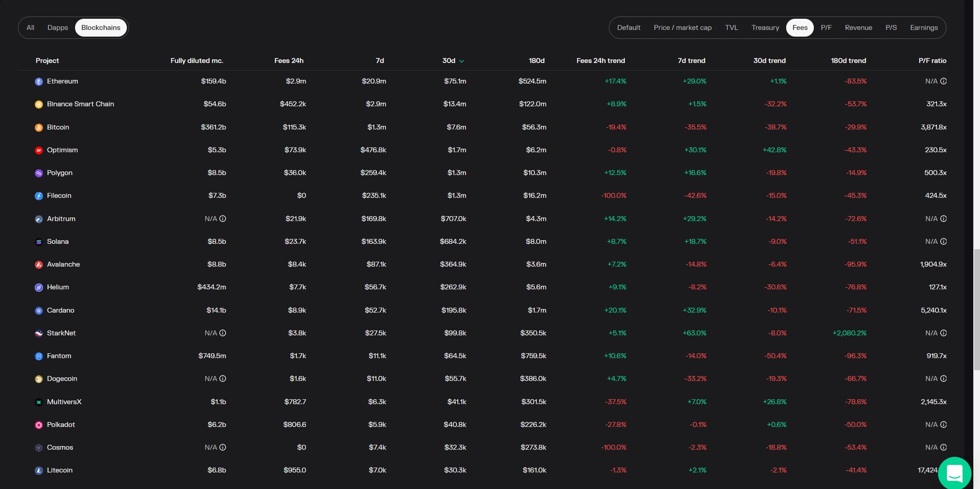Image resolution: width=980 pixels, height=489 pixels.
Task: Open the Binance Smart Chain project link
Action: coord(80,104)
